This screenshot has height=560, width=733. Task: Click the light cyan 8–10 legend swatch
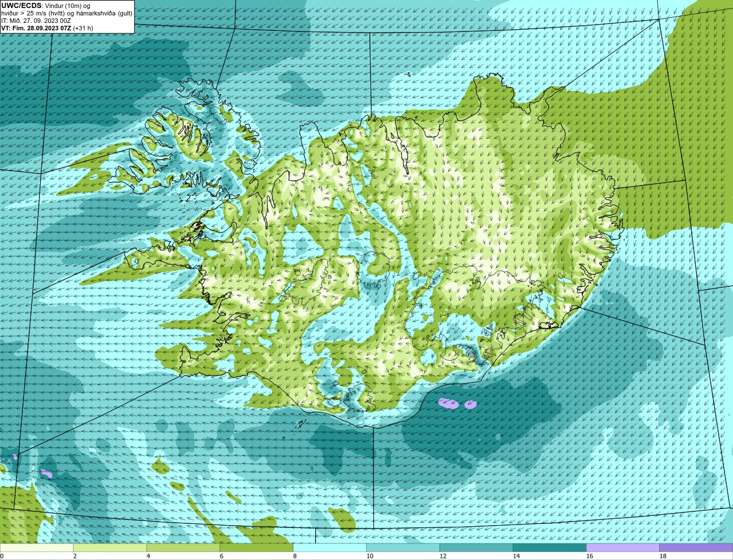330,547
